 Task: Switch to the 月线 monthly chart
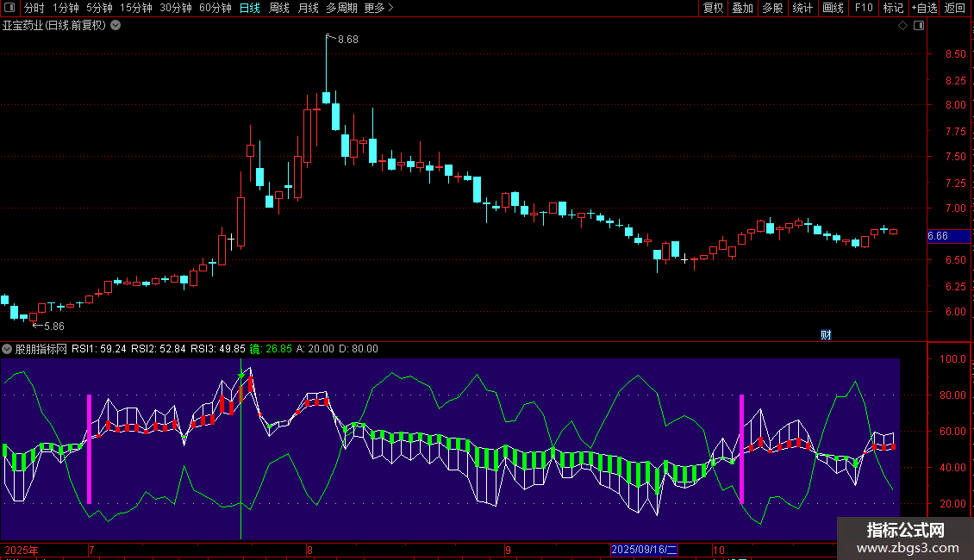tap(308, 8)
